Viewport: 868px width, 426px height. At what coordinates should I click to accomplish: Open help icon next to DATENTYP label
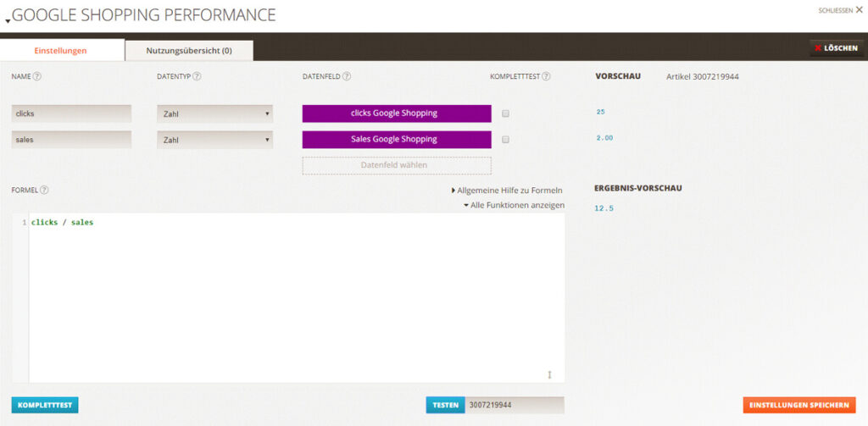coord(197,76)
